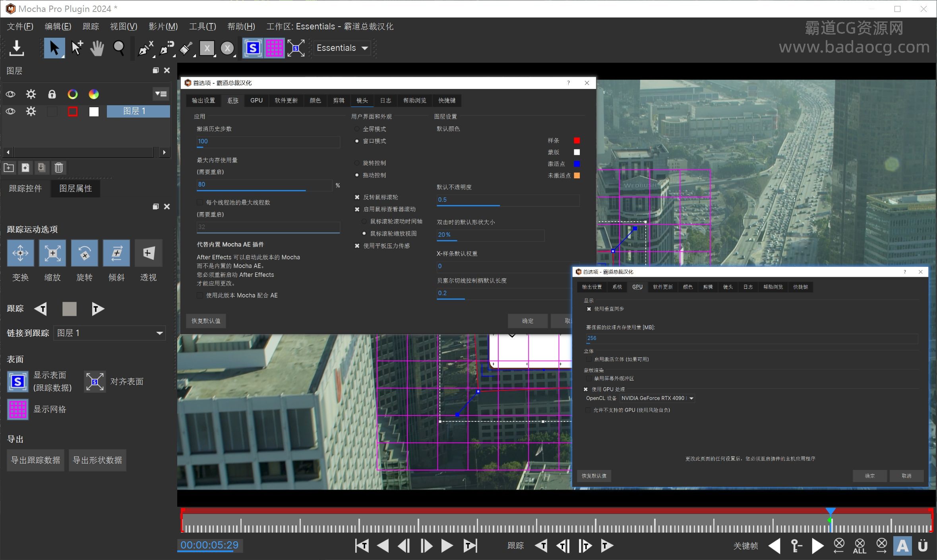The height and width of the screenshot is (560, 937).
Task: Check 使用此版本 Mocha 配合 AE checkbox
Action: pyautogui.click(x=200, y=295)
